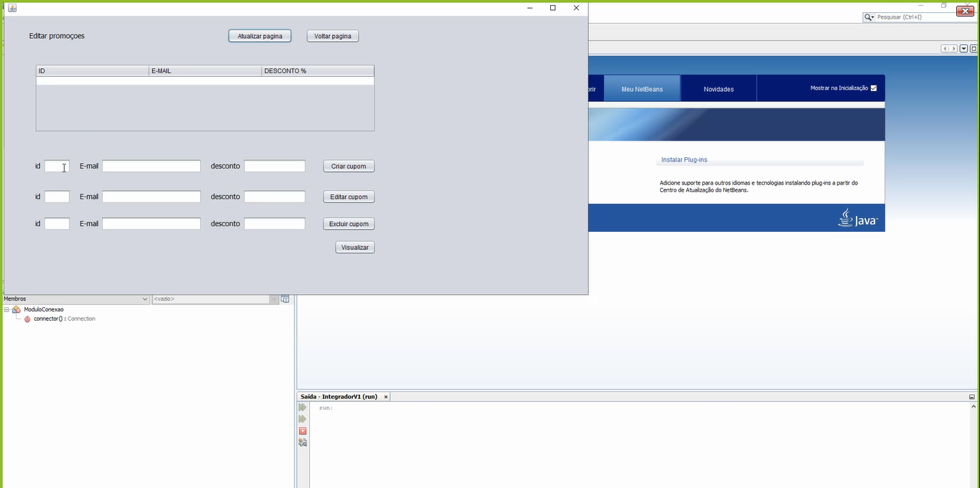Open the Instalar Plug-ins link
980x488 pixels.
[684, 159]
